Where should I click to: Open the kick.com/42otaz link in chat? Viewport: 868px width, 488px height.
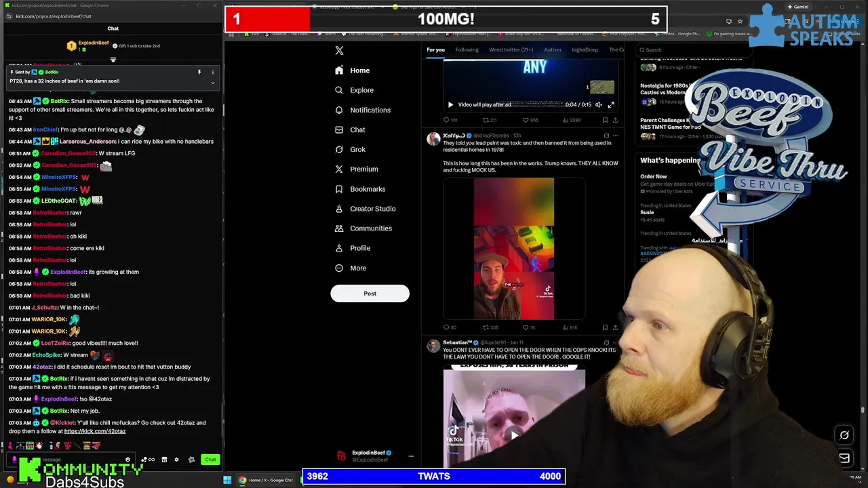click(x=94, y=431)
